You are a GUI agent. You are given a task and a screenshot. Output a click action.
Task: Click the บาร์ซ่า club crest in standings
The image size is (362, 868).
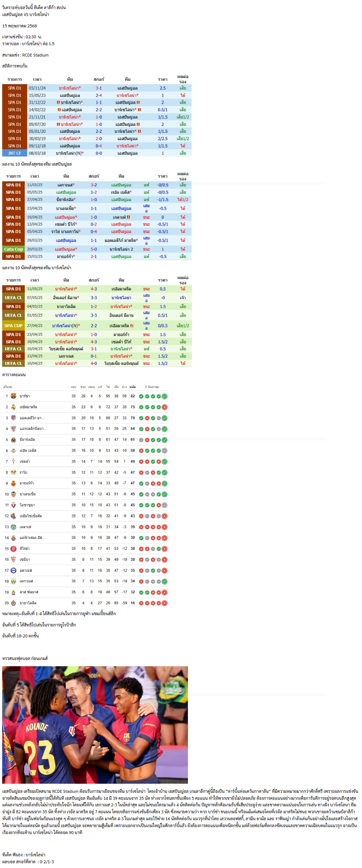14,396
